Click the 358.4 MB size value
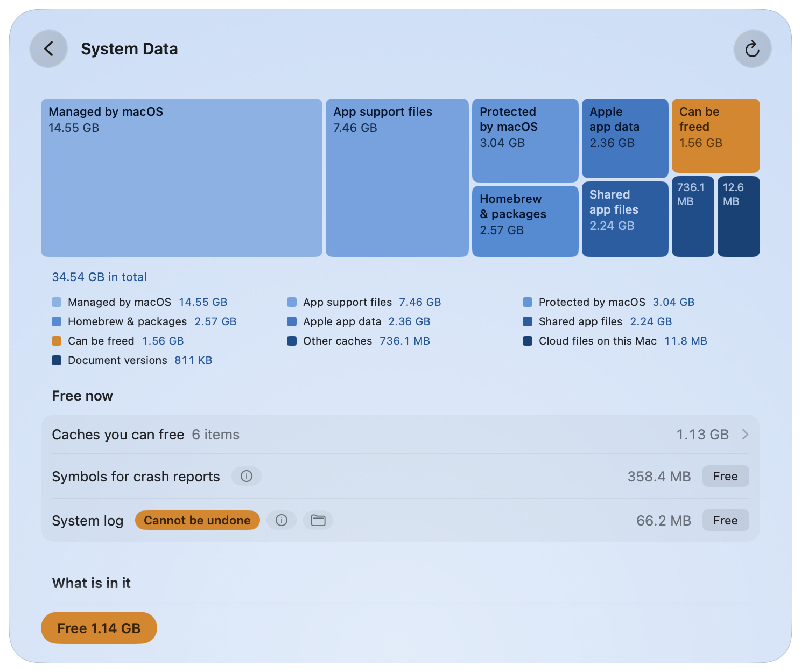 [659, 477]
